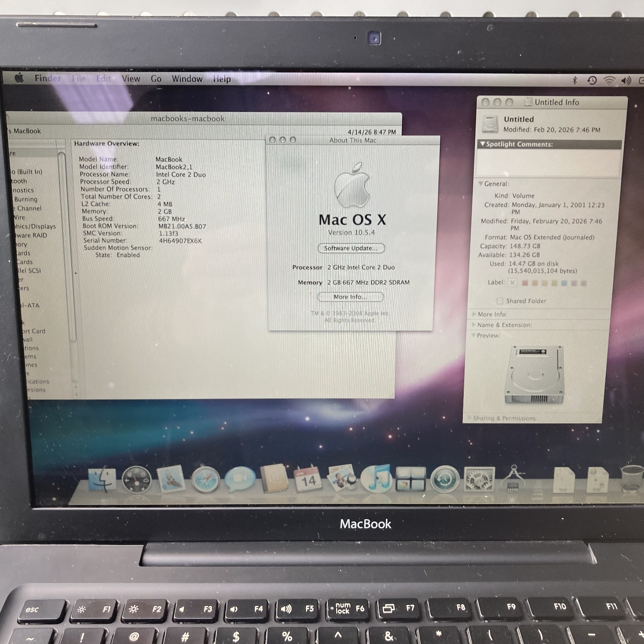Apply the gray label color

[x=584, y=283]
